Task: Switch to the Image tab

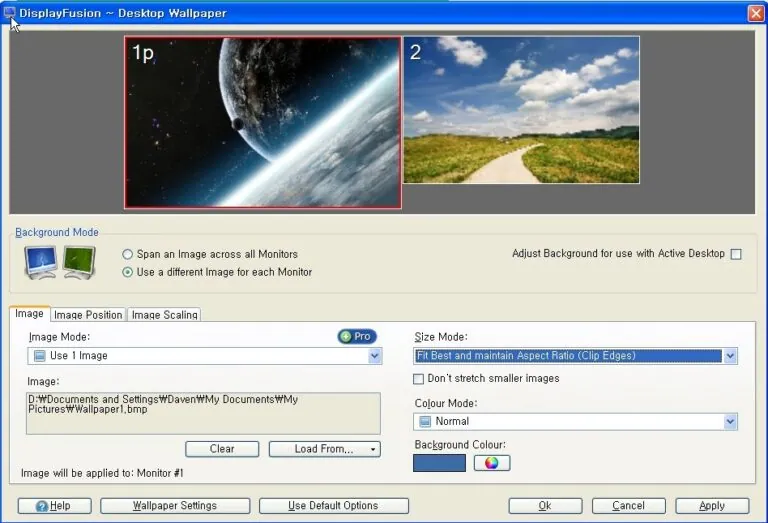Action: tap(29, 313)
